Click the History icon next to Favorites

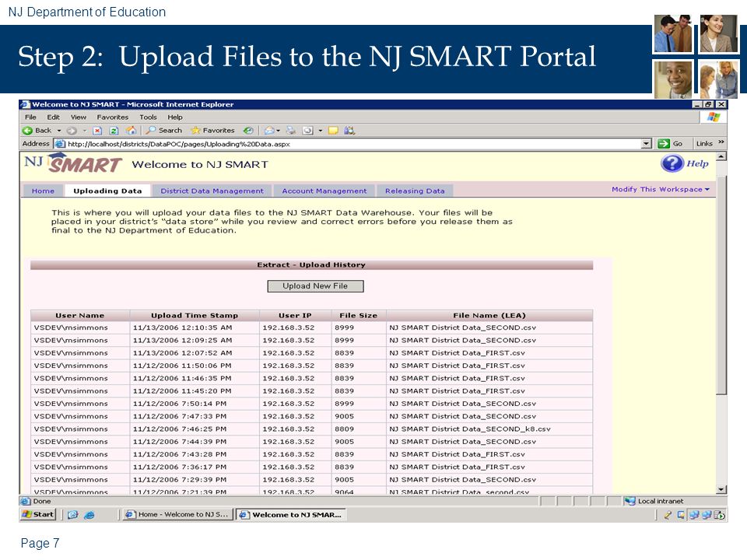pyautogui.click(x=248, y=131)
